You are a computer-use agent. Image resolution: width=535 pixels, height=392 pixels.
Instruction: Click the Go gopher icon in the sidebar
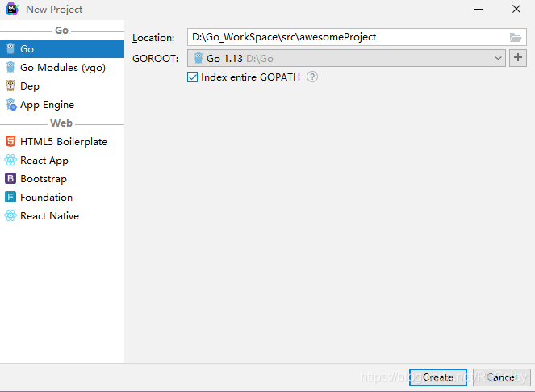[10, 48]
